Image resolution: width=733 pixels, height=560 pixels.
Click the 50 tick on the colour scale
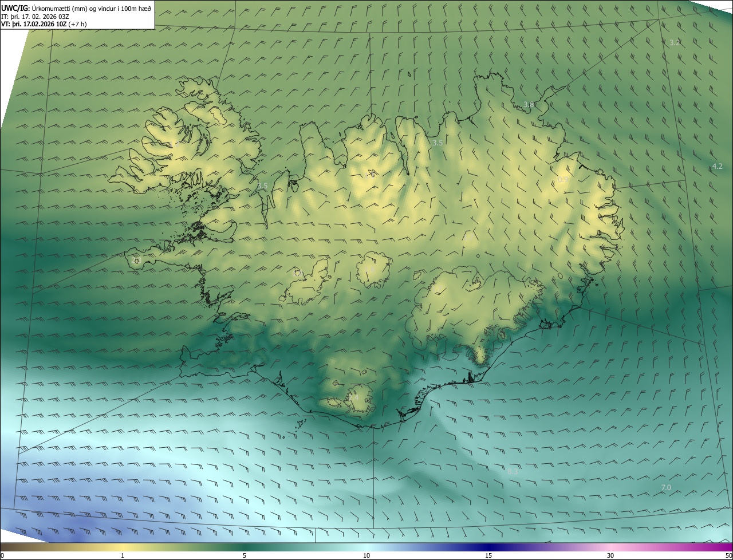coord(729,555)
